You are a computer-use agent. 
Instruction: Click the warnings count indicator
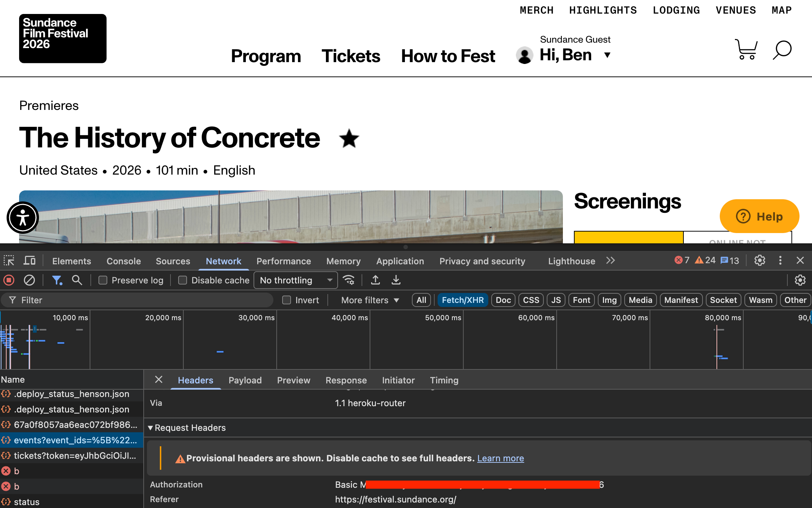tap(705, 260)
